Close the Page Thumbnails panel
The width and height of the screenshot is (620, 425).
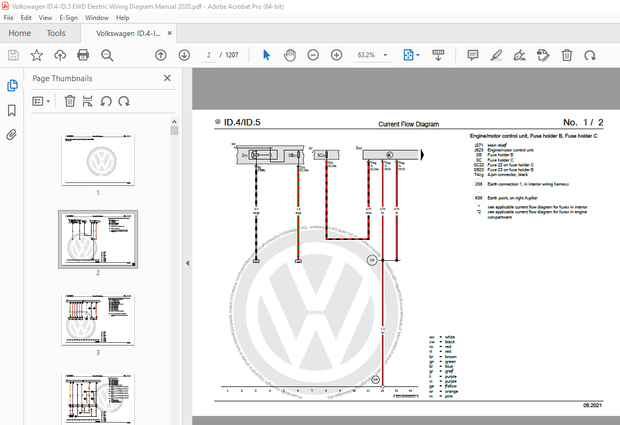tap(167, 78)
